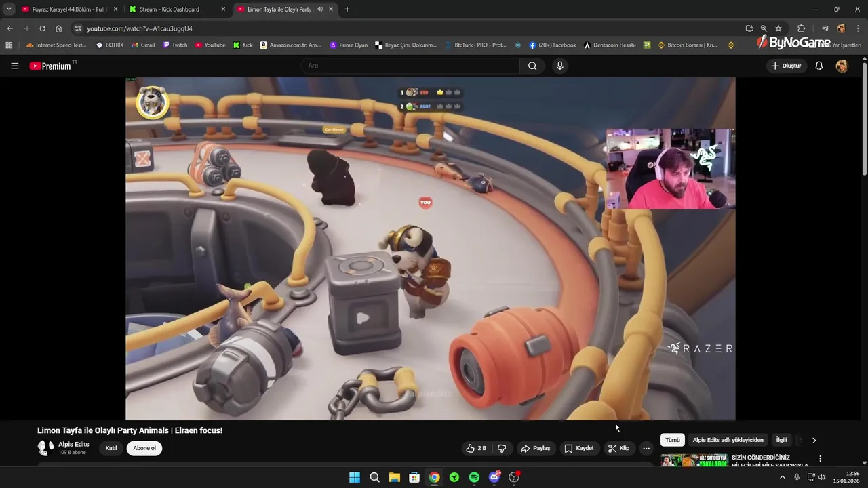Viewport: 868px width, 488px height.
Task: Switch to Stream - Kick Dashboard tab
Action: coord(178,9)
